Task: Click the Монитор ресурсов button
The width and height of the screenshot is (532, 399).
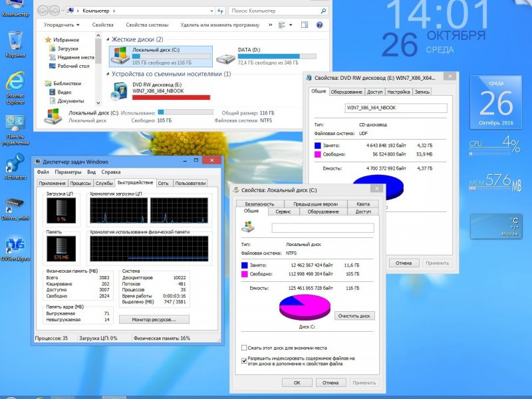Action: (x=154, y=320)
